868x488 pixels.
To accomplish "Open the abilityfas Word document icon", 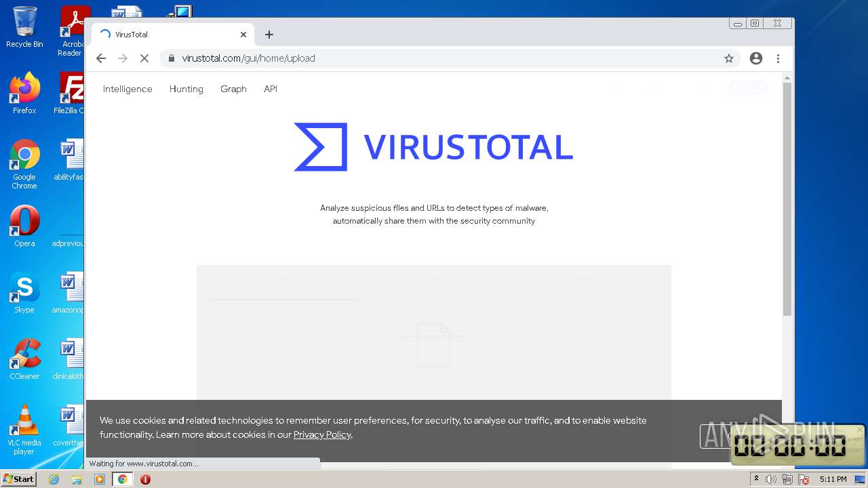I will pos(68,160).
